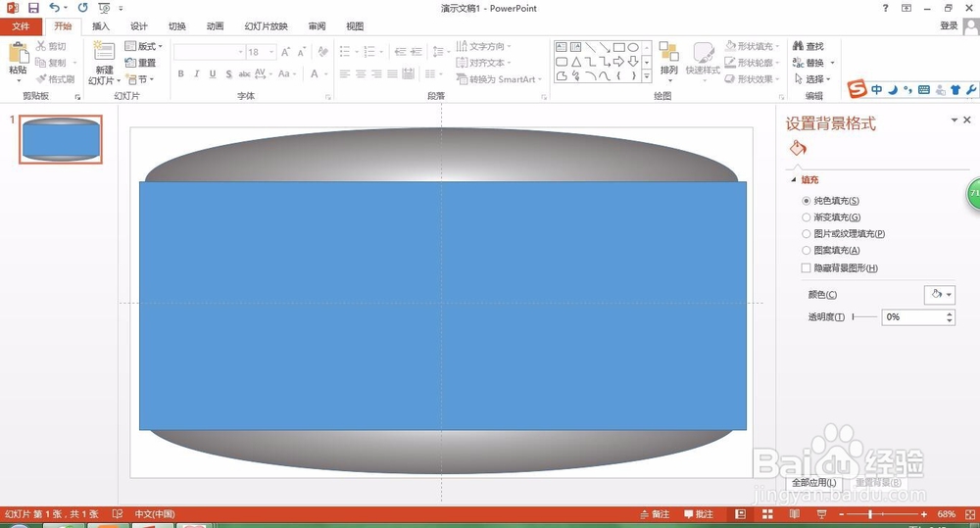Switch to the 设计 design tab
The height and width of the screenshot is (528, 980).
[x=139, y=26]
